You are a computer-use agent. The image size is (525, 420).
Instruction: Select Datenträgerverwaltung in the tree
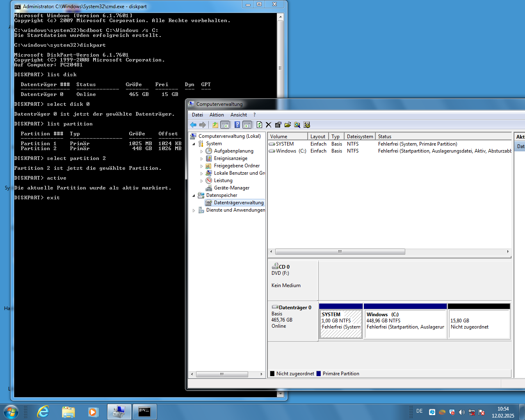239,203
